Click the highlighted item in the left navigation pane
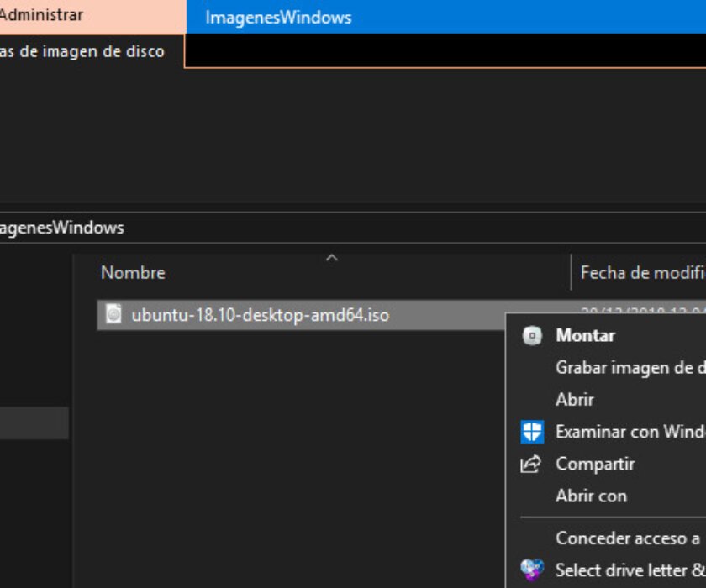Image resolution: width=706 pixels, height=588 pixels. click(34, 423)
